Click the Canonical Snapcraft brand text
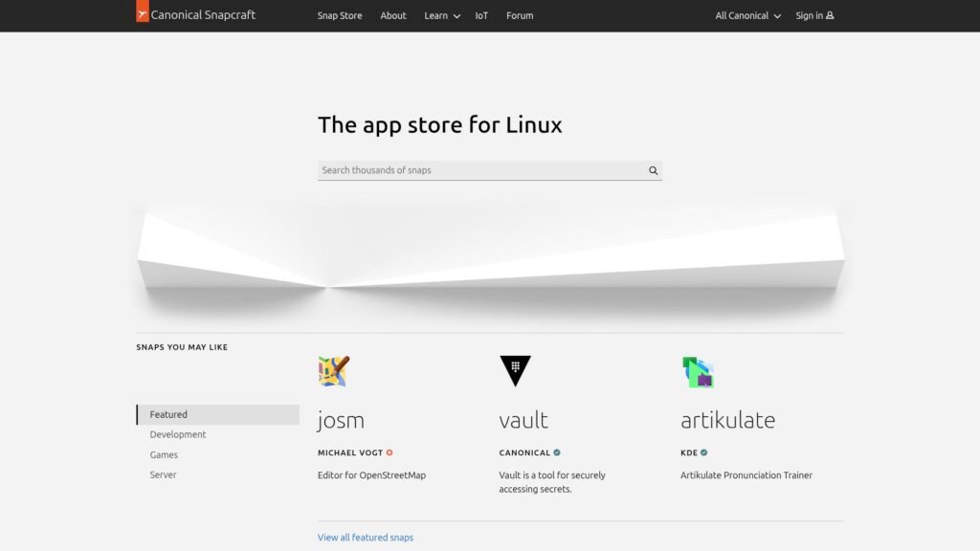Screen dimensions: 980x551 click(x=203, y=15)
